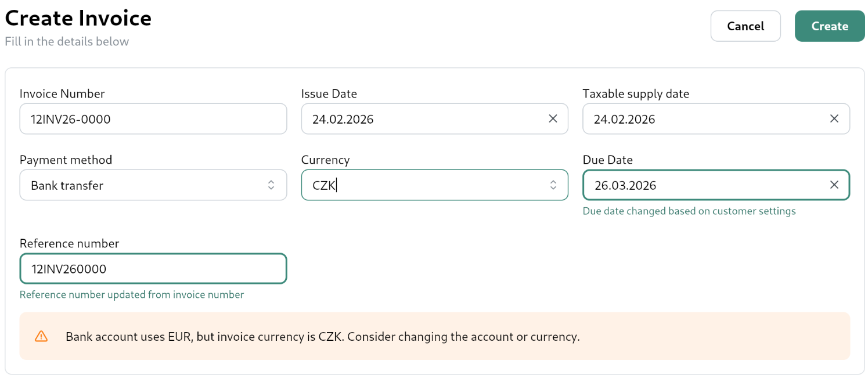The height and width of the screenshot is (382, 868).
Task: Click the Payment method chevron icon
Action: tap(271, 185)
